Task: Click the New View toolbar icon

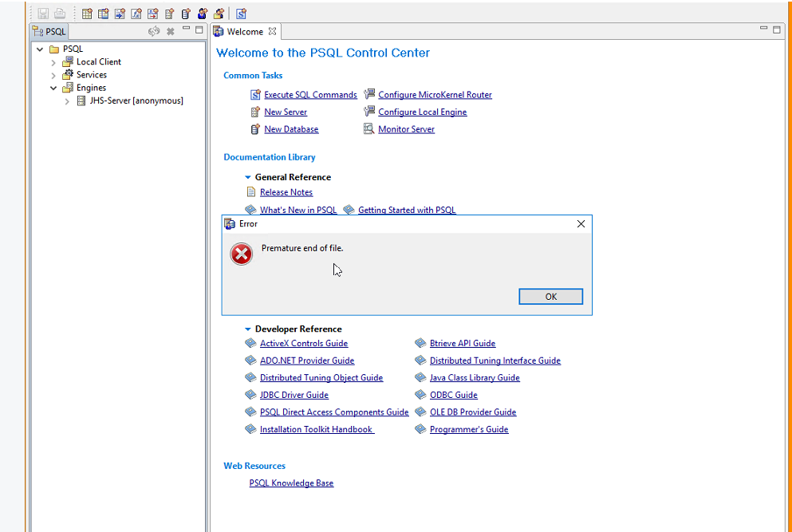Action: pos(104,14)
